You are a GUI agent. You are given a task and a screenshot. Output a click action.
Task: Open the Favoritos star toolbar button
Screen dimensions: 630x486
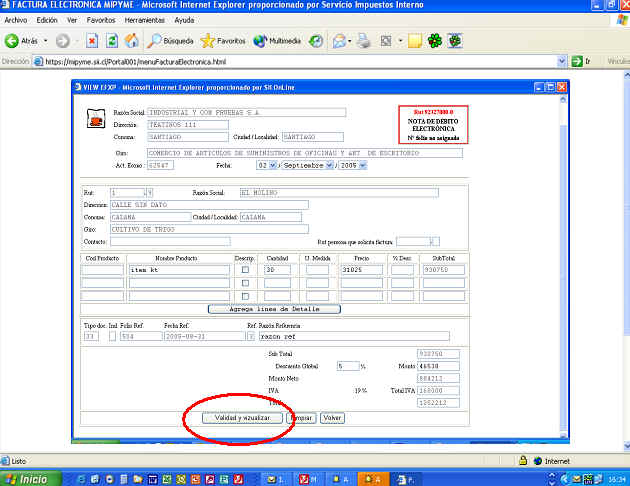(223, 41)
